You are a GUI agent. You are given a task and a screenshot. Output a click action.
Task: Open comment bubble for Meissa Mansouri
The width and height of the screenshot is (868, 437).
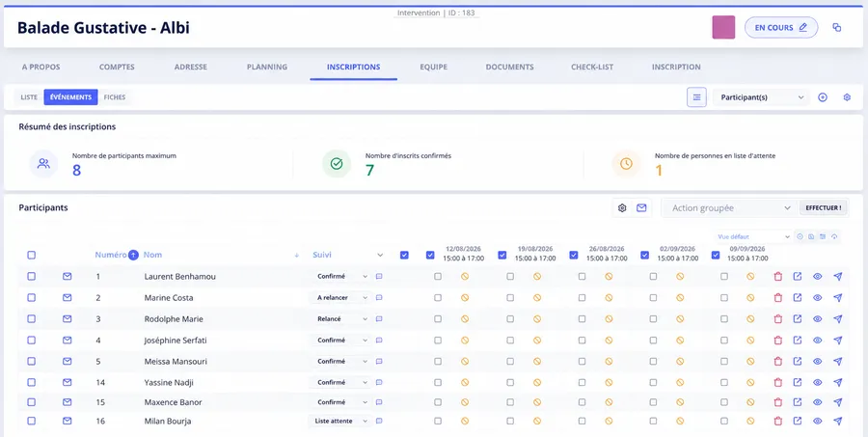[x=379, y=361]
